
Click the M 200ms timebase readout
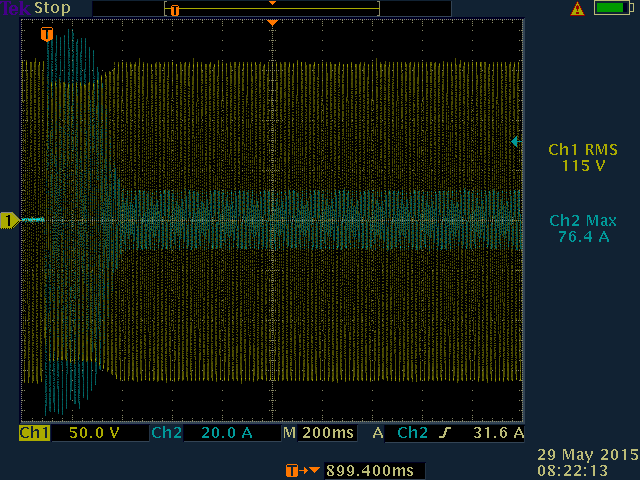click(x=319, y=433)
